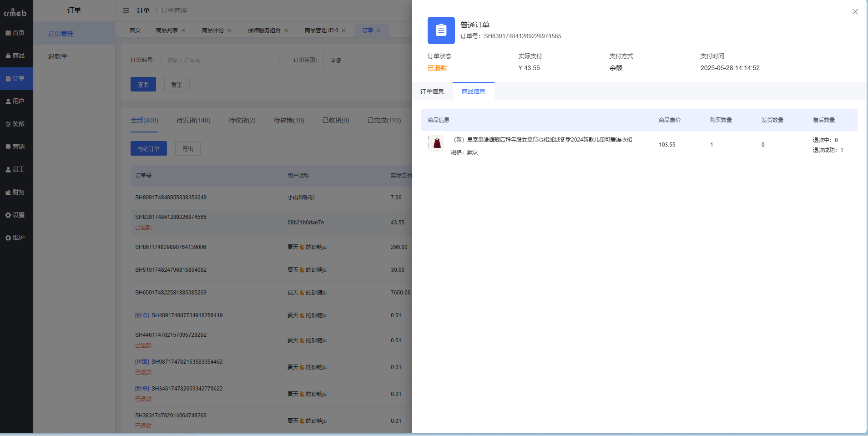The height and width of the screenshot is (436, 868).
Task: Click the 查询 search button
Action: [143, 84]
